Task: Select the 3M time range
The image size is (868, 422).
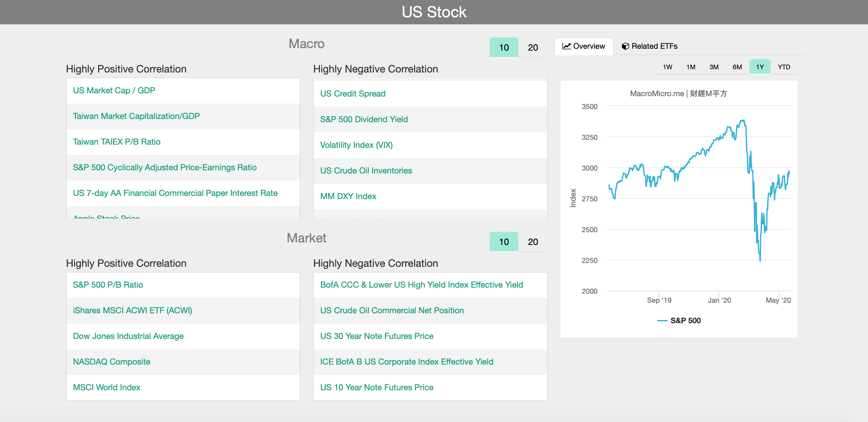Action: 714,67
